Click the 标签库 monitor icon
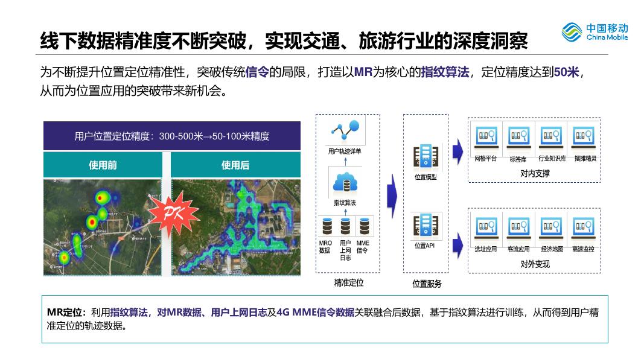644x362 pixels. (518, 138)
